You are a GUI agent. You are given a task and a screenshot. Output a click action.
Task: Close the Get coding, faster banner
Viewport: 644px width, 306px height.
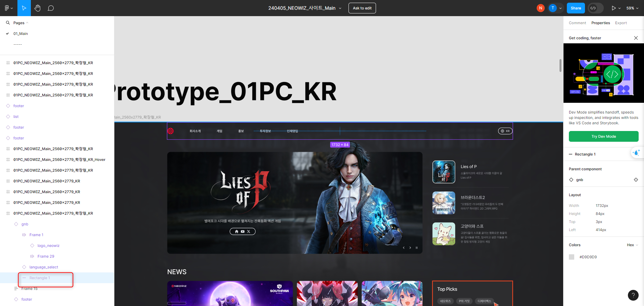pyautogui.click(x=636, y=38)
